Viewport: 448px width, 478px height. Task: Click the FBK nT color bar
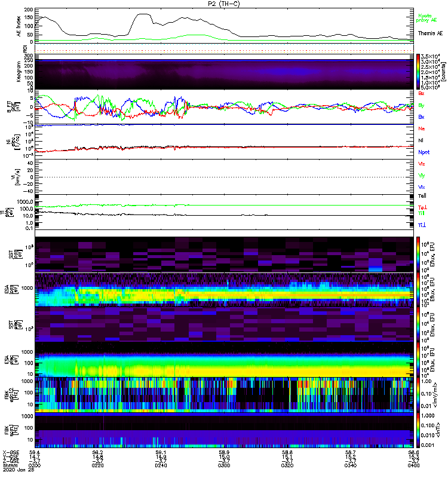pos(418,430)
